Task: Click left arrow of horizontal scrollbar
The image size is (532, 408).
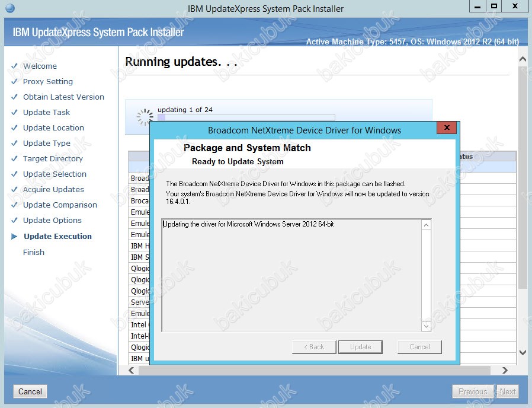Action: point(132,370)
